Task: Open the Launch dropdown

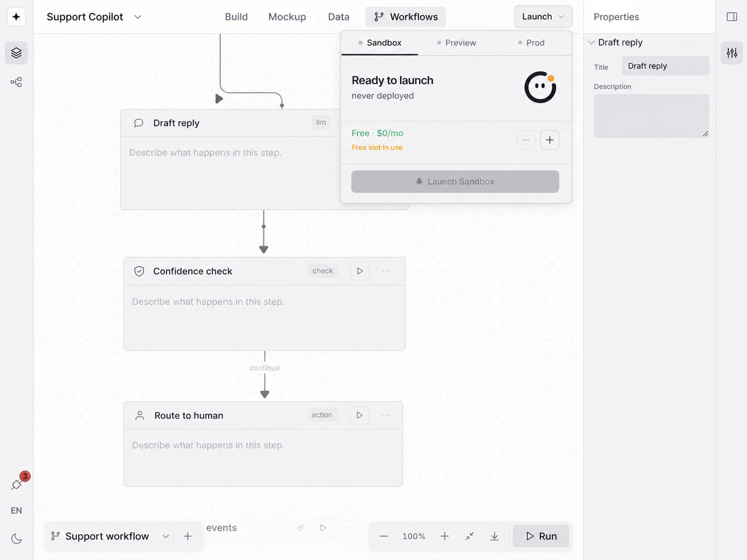Action: click(543, 17)
